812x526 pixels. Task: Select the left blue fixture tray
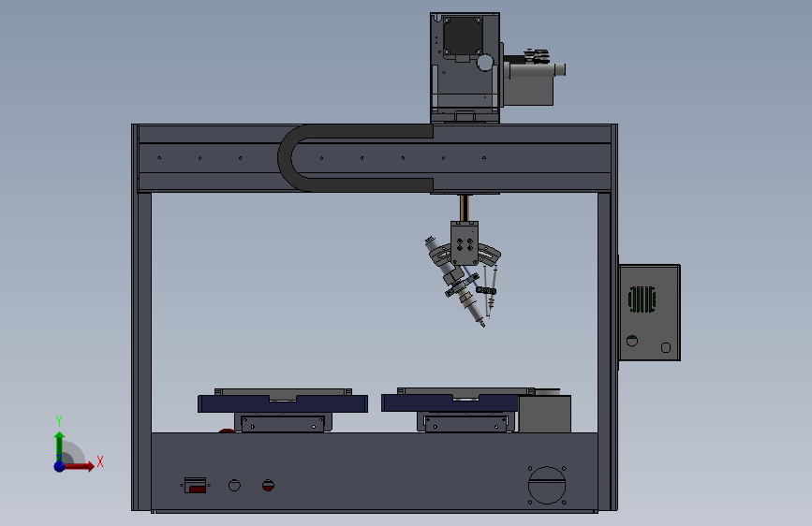[283, 403]
